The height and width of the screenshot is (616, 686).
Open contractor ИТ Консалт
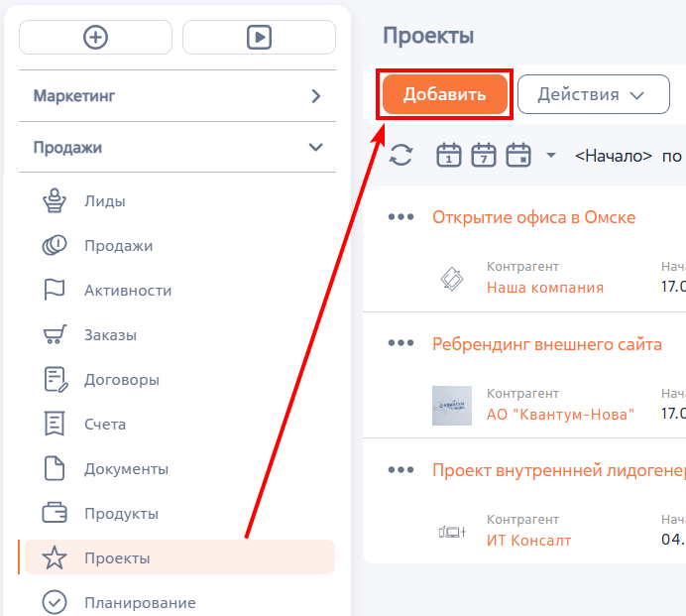tap(529, 541)
